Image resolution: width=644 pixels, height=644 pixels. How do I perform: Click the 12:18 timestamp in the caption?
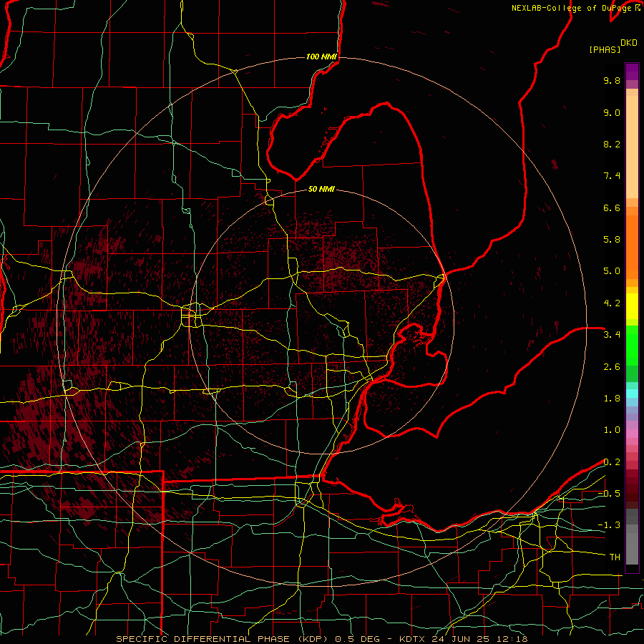pos(513,639)
